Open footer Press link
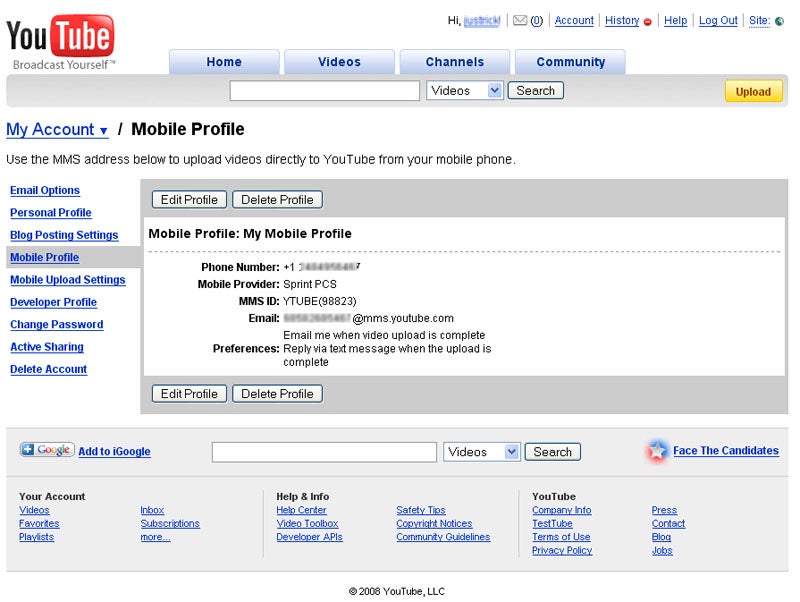 [x=664, y=510]
